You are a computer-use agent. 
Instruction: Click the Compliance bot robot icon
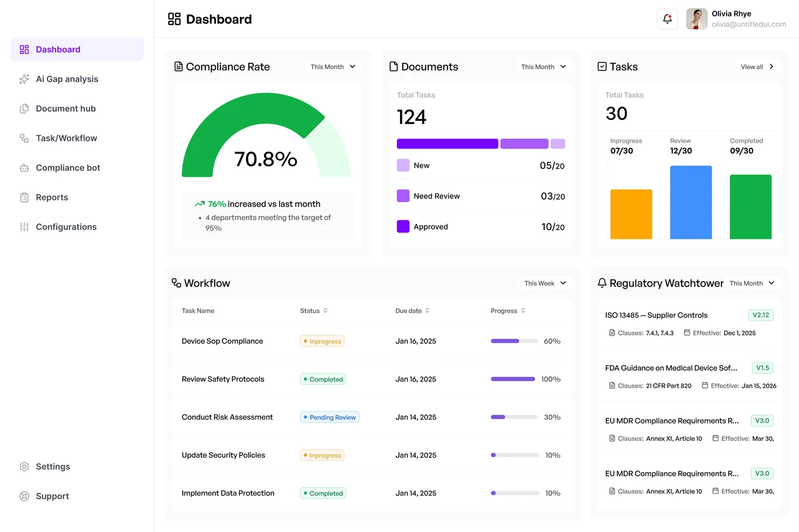[x=24, y=168]
